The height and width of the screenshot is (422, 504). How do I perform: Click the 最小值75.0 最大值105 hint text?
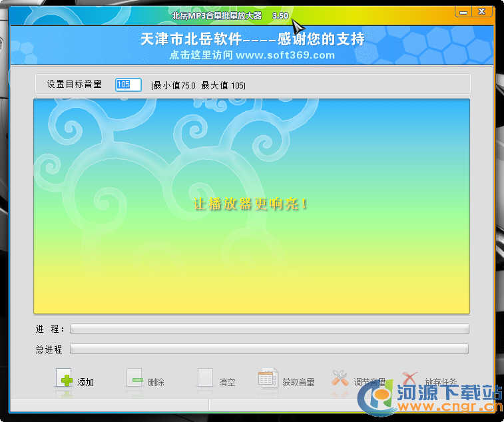coord(198,85)
